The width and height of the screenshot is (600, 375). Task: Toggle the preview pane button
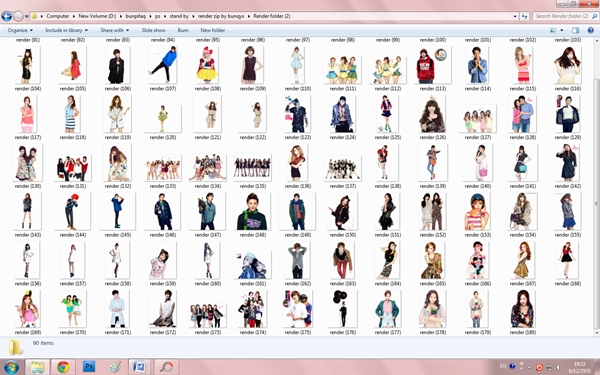point(576,30)
